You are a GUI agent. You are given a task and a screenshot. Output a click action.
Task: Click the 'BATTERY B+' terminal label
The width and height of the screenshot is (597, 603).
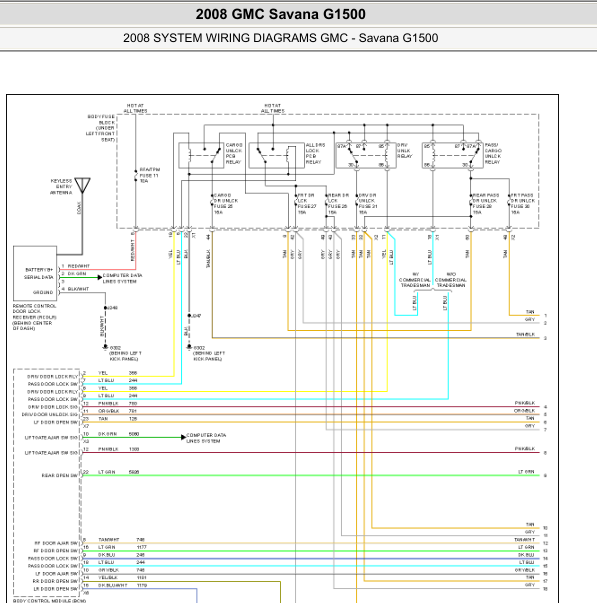39,270
